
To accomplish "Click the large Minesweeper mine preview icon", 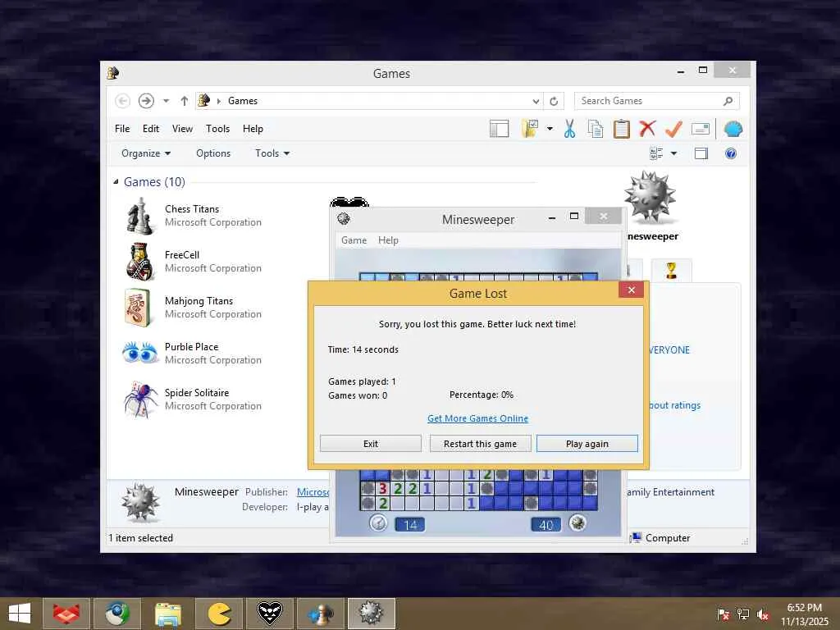I will pyautogui.click(x=651, y=198).
